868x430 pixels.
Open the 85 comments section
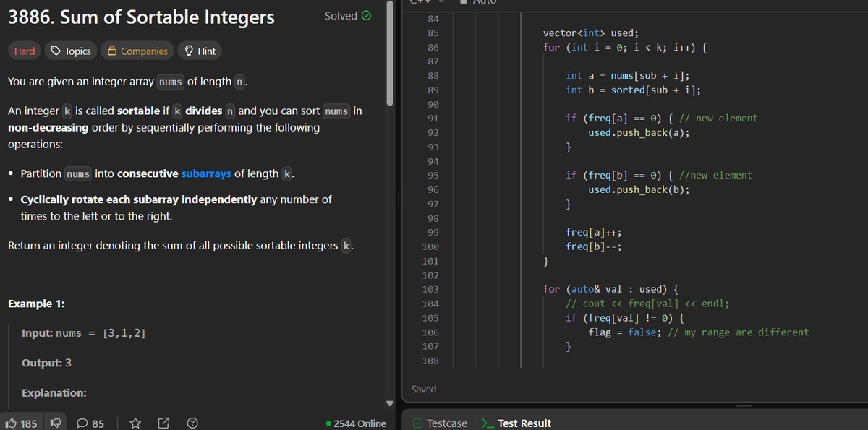91,423
